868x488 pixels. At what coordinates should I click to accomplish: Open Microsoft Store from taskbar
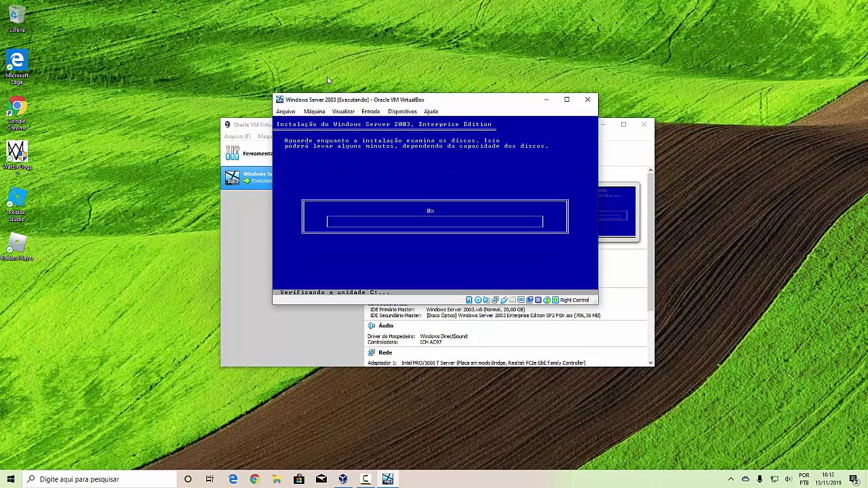299,479
